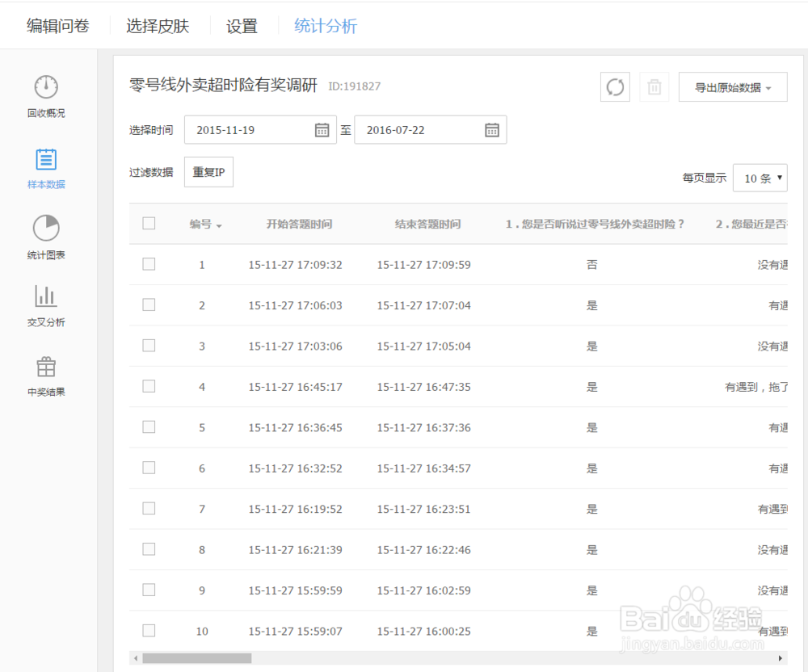Refresh the data with the circular arrow icon
The height and width of the screenshot is (672, 808).
click(615, 86)
